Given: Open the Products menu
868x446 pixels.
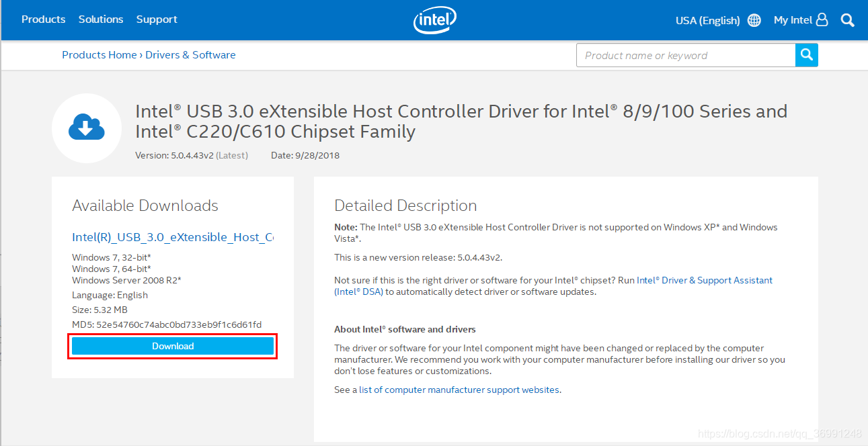Looking at the screenshot, I should pos(44,19).
